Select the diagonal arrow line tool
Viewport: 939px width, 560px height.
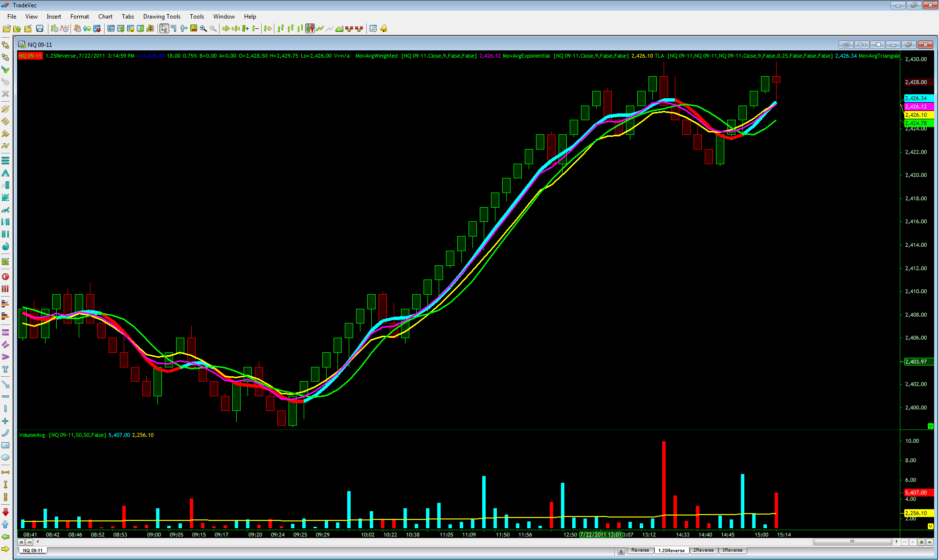click(5, 384)
